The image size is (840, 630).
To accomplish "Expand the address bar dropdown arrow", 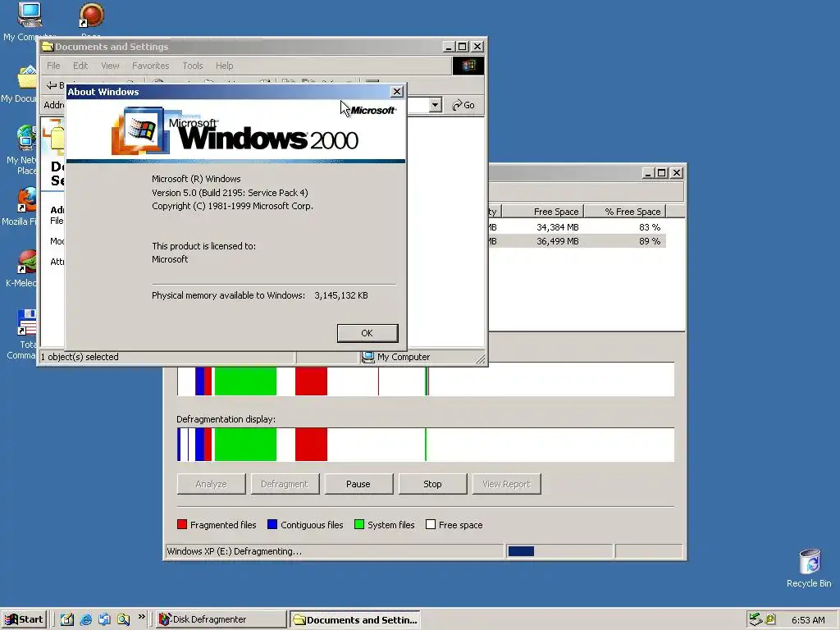I will point(436,105).
